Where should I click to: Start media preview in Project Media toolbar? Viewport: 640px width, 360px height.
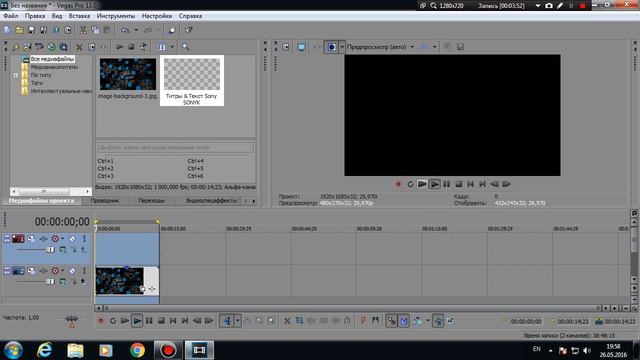120,47
